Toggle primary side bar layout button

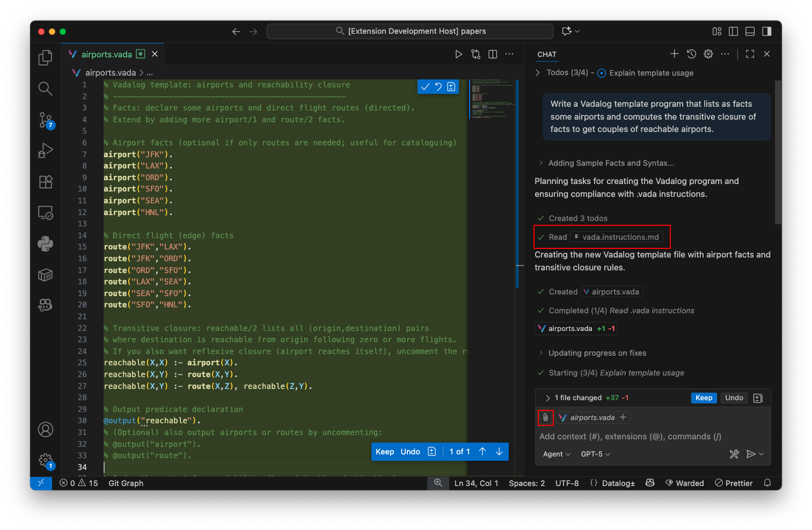click(x=734, y=32)
